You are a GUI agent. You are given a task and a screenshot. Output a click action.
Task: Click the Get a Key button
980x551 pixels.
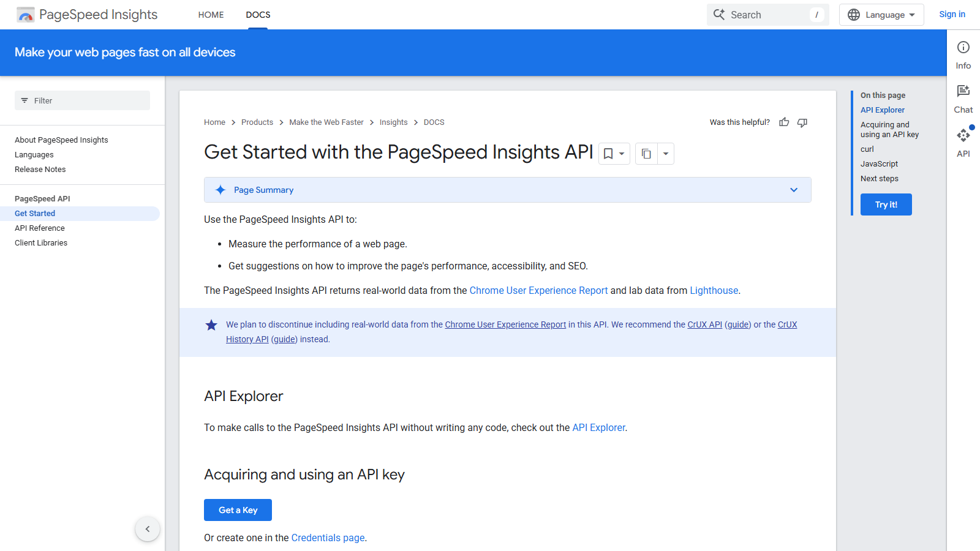tap(238, 510)
